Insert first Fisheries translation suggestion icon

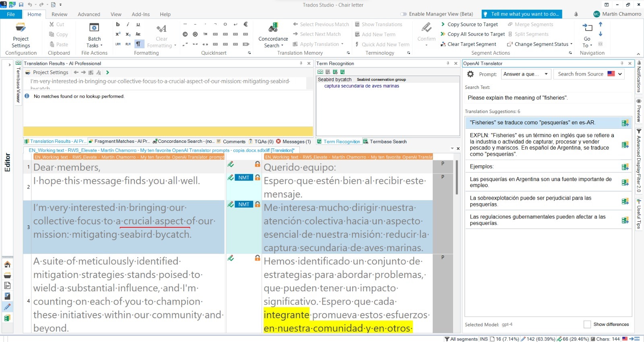point(625,123)
